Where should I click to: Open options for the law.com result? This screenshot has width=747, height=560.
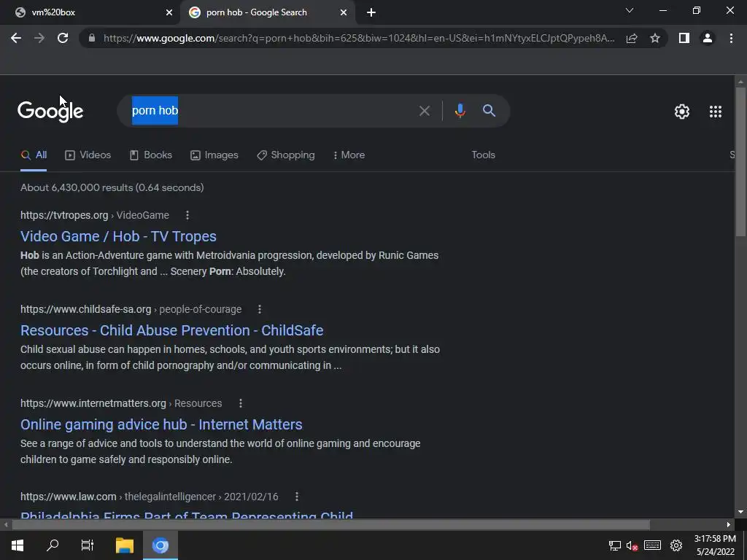[x=297, y=497]
